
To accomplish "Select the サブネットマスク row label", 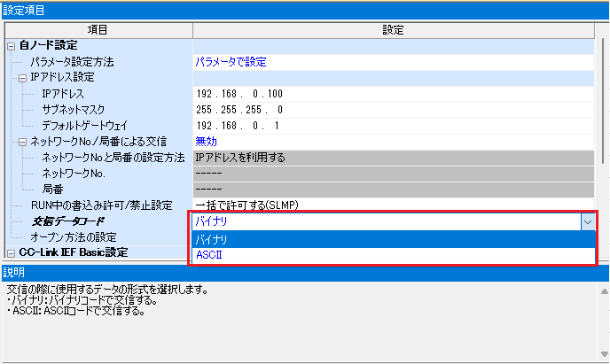I will 73,110.
